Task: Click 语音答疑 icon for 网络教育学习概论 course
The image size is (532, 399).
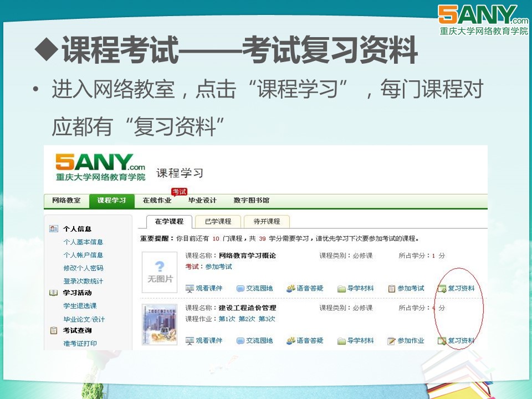Action: 291,289
